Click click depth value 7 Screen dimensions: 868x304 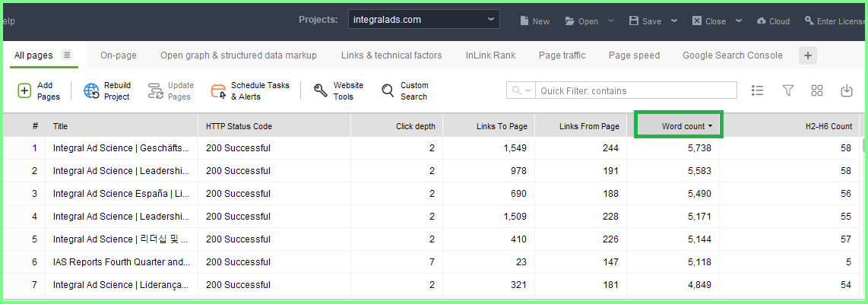[x=432, y=262]
